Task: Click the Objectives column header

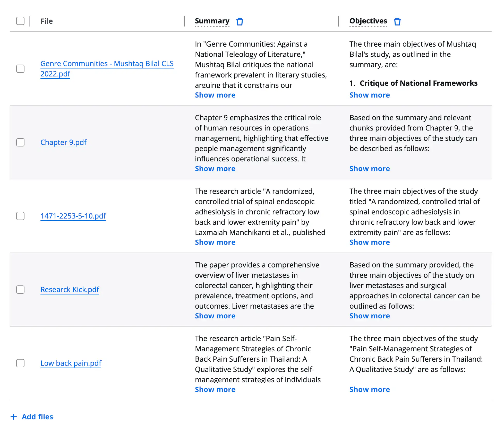Action: pyautogui.click(x=368, y=21)
